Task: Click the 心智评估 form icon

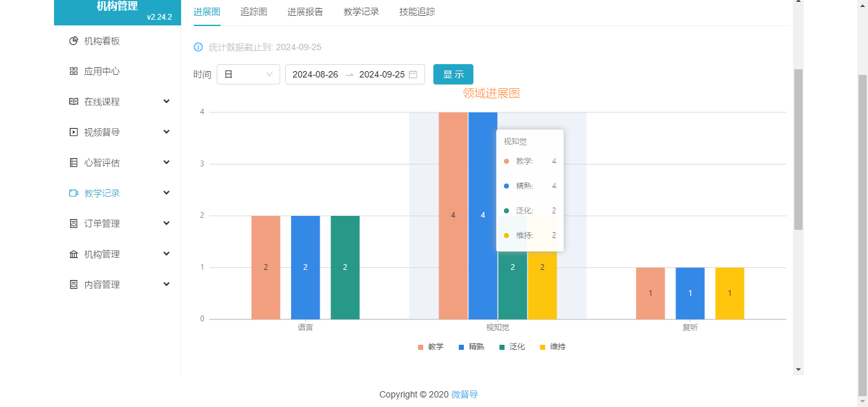Action: click(73, 163)
